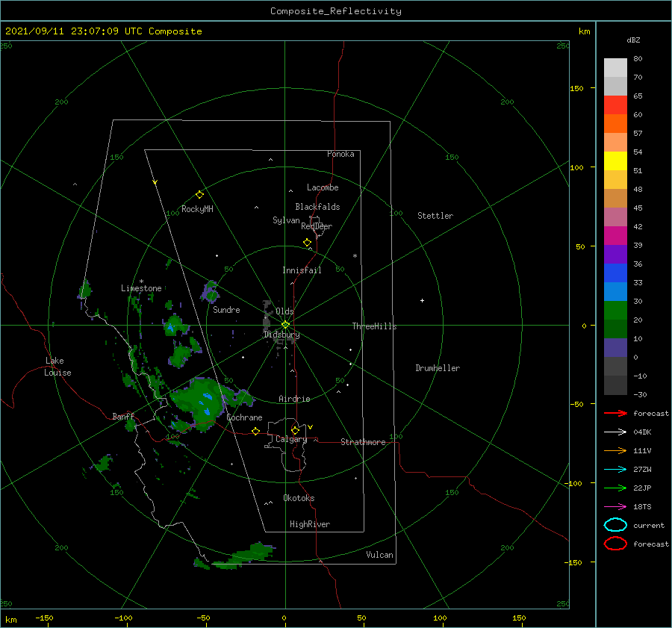This screenshot has width=672, height=628.
Task: Click the Okotoks label
Action: [299, 498]
